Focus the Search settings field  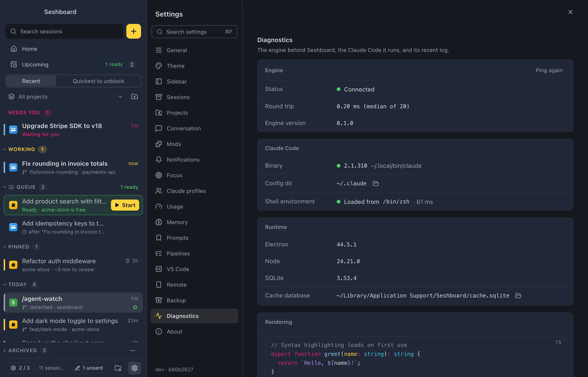pos(195,32)
